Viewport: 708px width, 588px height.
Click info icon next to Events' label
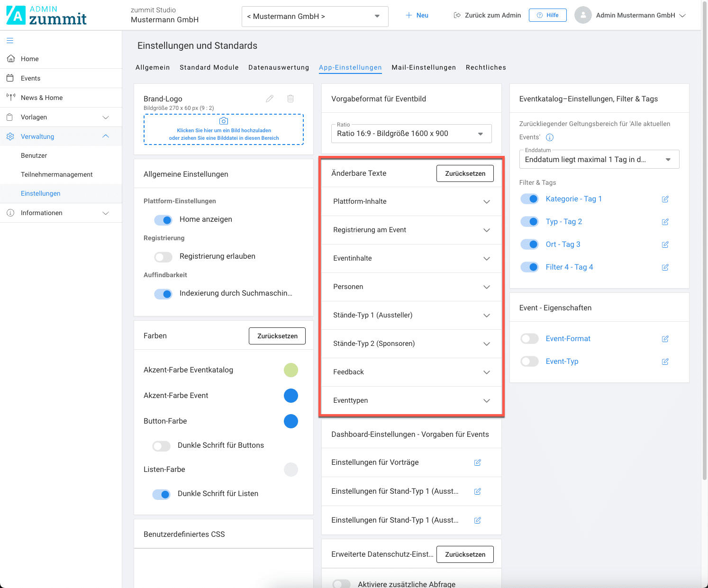click(550, 137)
